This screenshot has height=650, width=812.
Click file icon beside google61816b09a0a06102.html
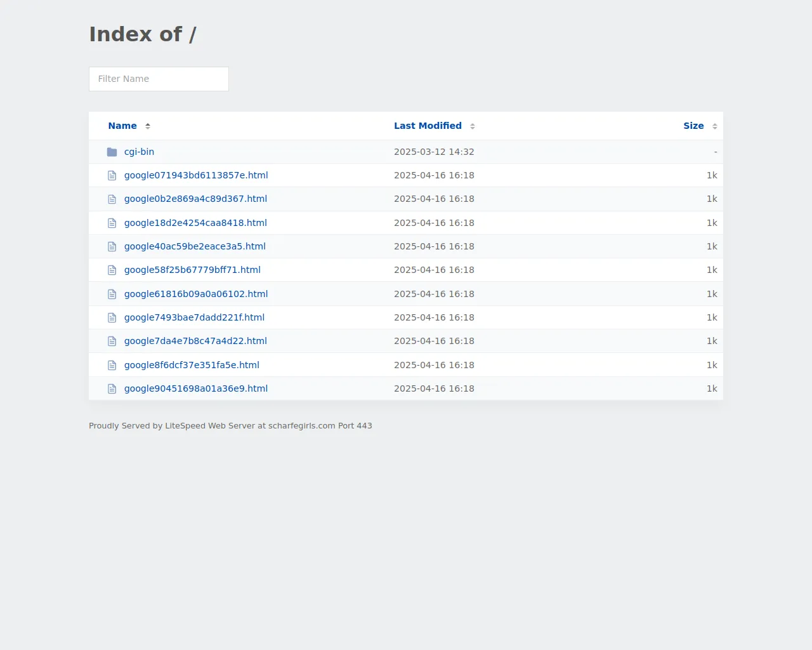tap(112, 295)
